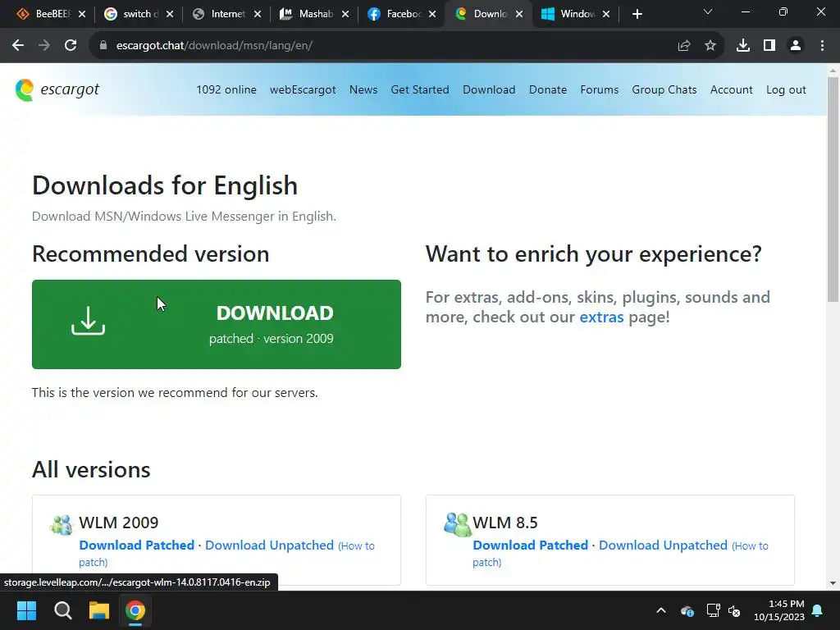
Task: Close the Mashable tab
Action: 345,15
